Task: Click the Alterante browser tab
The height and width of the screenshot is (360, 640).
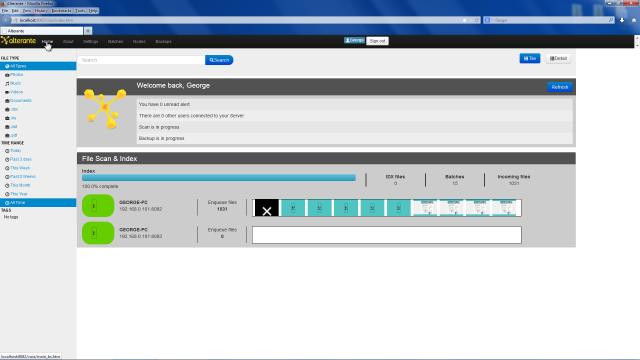Action: point(42,31)
